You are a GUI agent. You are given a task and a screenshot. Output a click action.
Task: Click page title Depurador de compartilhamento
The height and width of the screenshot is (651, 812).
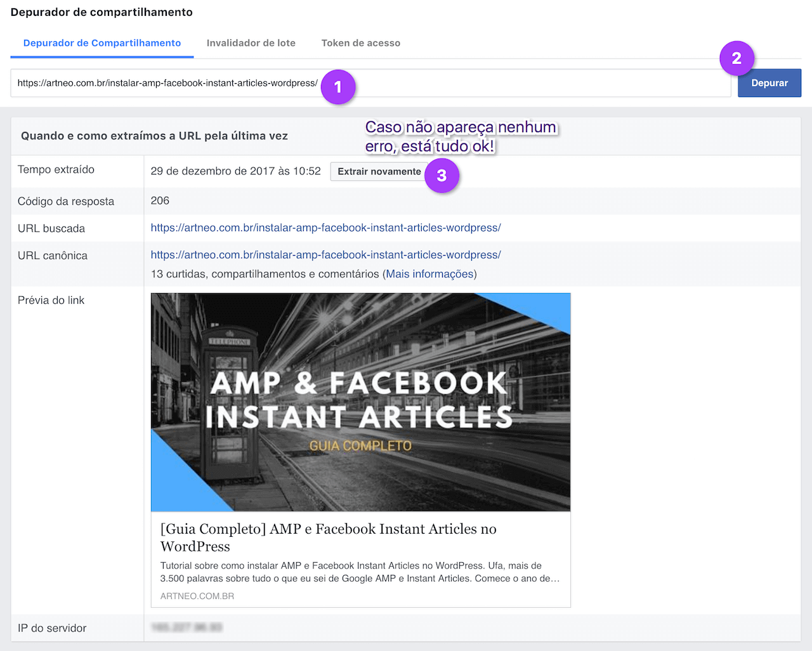101,12
